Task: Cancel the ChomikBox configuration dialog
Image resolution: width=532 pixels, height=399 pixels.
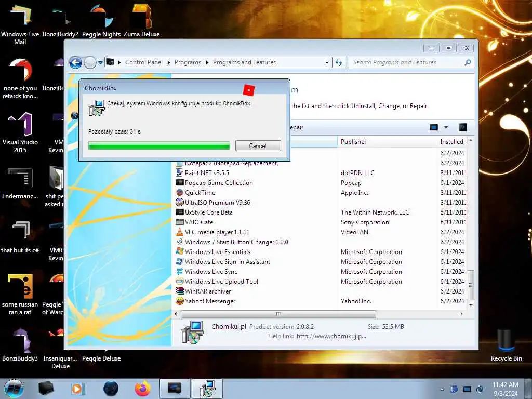Action: click(258, 145)
